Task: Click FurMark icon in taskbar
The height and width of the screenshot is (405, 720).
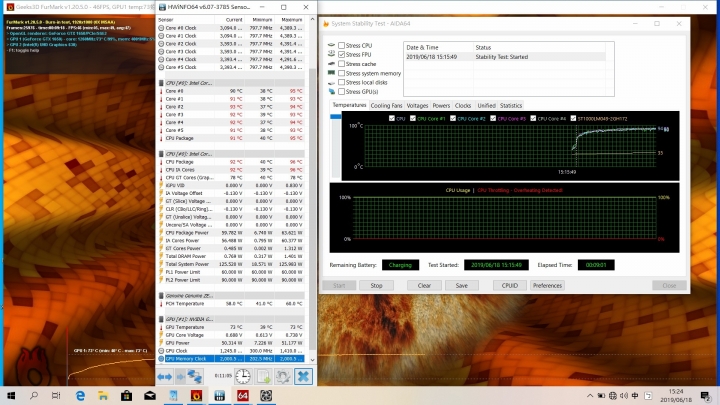Action: (197, 395)
